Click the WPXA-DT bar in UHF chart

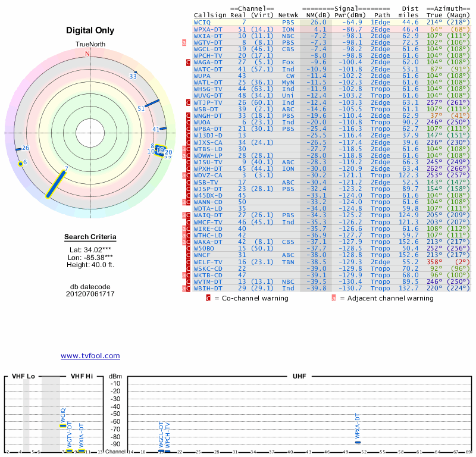coord(358,442)
